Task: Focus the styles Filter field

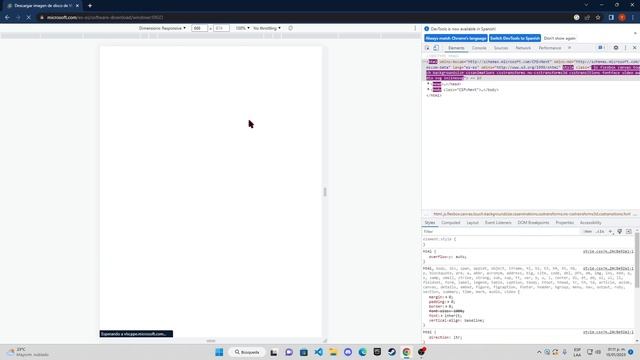Action: click(501, 231)
